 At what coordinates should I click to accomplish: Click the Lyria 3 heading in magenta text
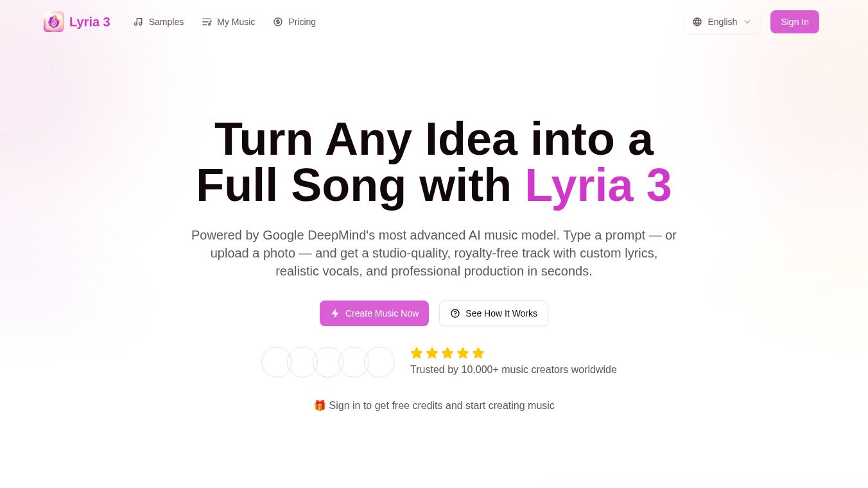coord(598,185)
